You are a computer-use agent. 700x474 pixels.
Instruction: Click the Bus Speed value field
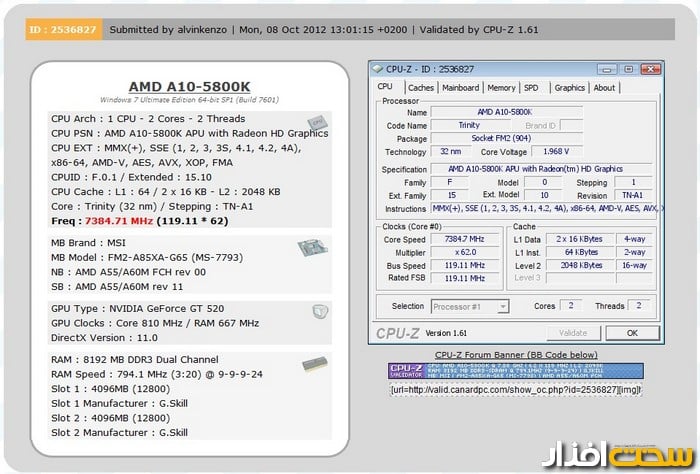(464, 265)
